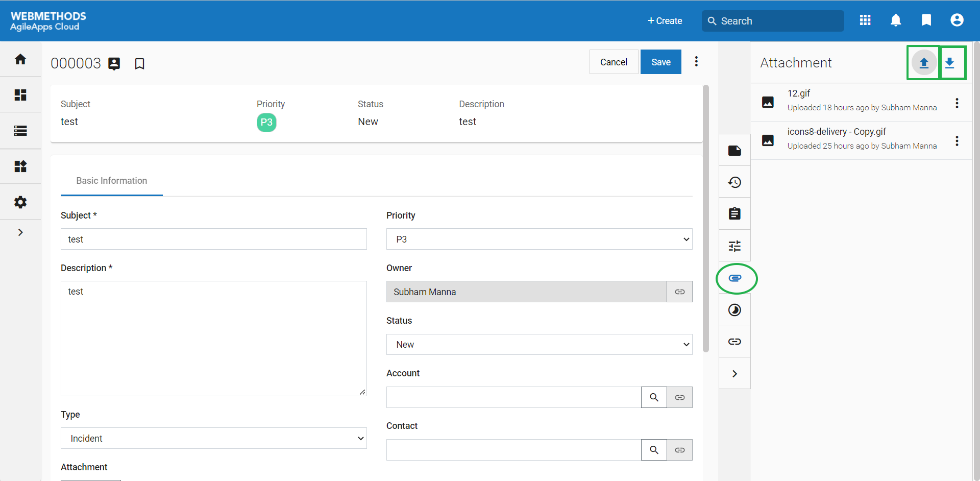980x481 pixels.
Task: Open the time tracking clock icon in rail
Action: (734, 310)
